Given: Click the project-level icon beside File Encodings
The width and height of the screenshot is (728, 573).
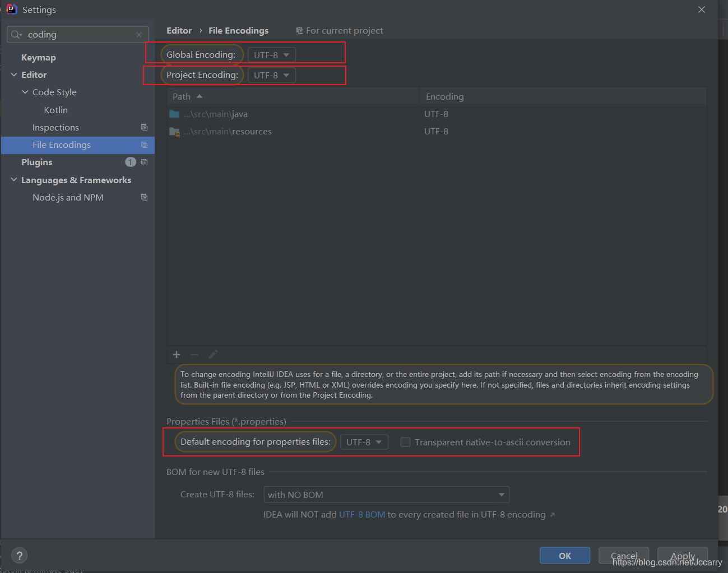Looking at the screenshot, I should [x=144, y=145].
